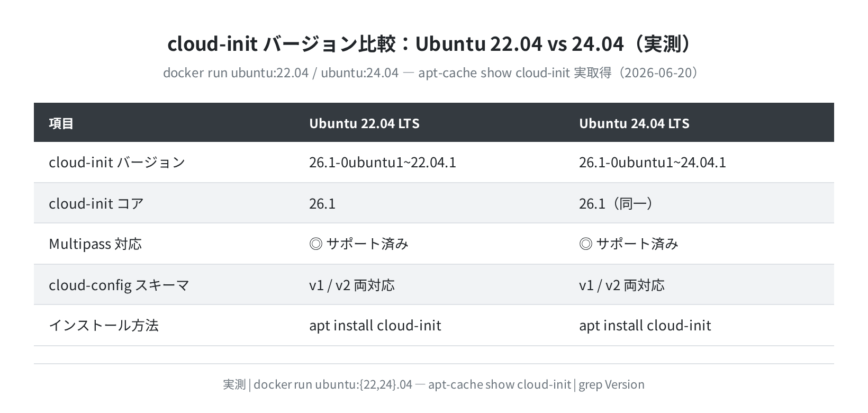The image size is (868, 413).
Task: Click the '26.1' cell under Ubuntu 22.04
Action: point(322,203)
